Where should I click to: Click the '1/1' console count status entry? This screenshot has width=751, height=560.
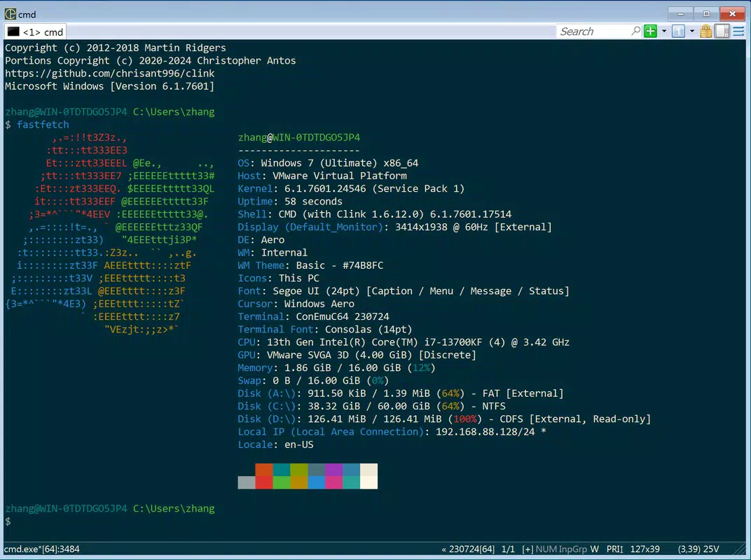(x=508, y=549)
